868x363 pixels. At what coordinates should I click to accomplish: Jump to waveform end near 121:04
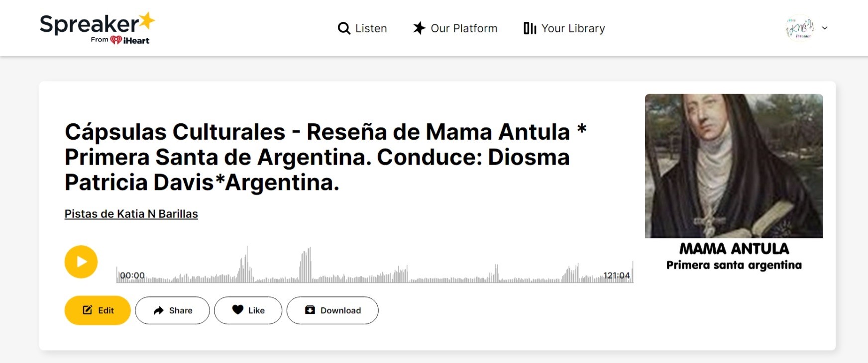[x=632, y=272]
